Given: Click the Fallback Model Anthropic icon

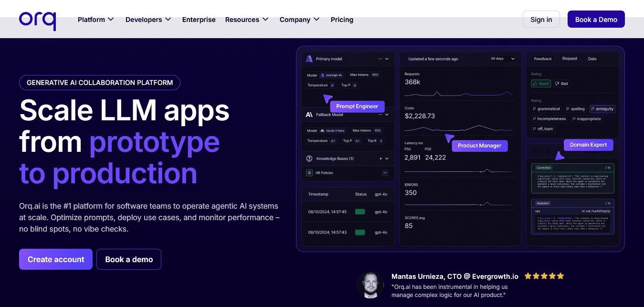Looking at the screenshot, I should pos(309,115).
